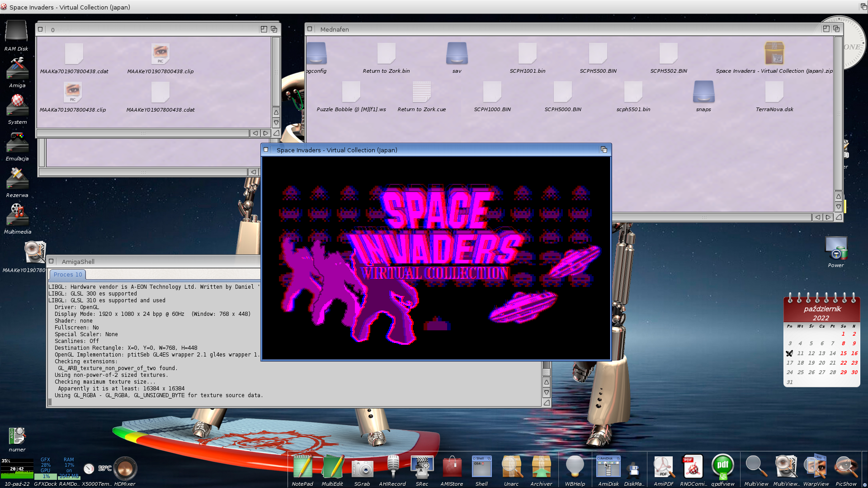Launch SGrab screen grabber from dock
The height and width of the screenshot is (488, 868).
(x=362, y=469)
